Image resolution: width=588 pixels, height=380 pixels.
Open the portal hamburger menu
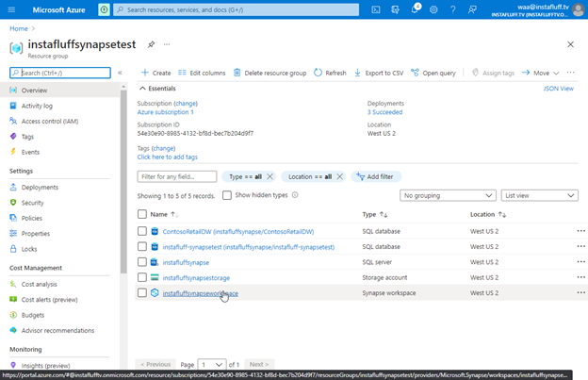click(11, 9)
